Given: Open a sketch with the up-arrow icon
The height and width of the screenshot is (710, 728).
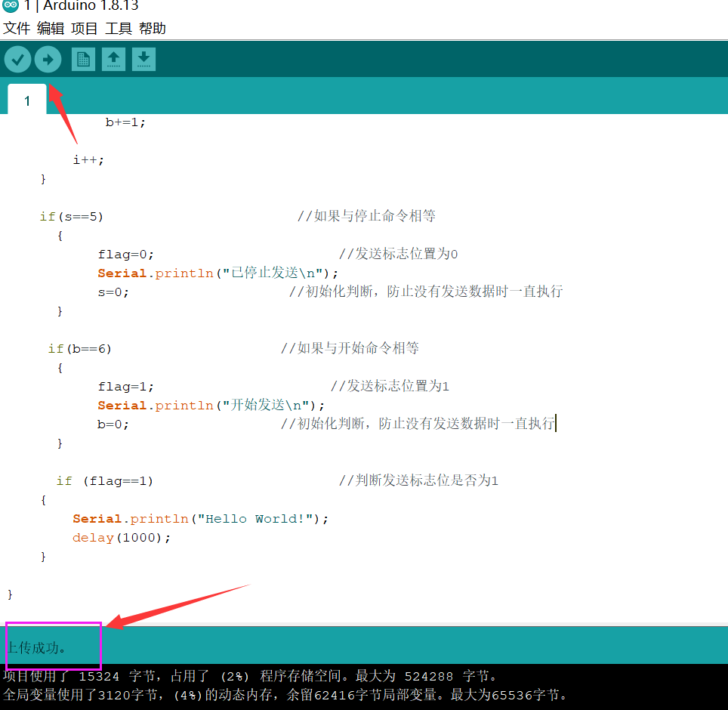Looking at the screenshot, I should (114, 60).
